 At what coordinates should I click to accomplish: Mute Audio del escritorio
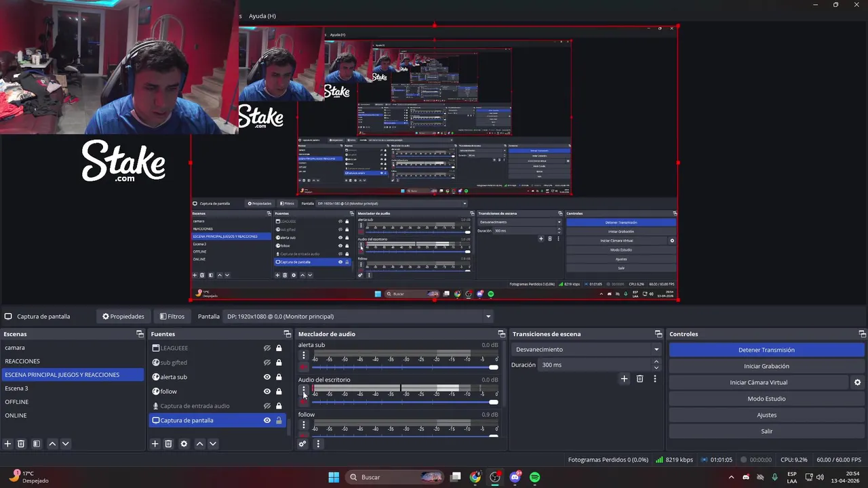(x=303, y=402)
